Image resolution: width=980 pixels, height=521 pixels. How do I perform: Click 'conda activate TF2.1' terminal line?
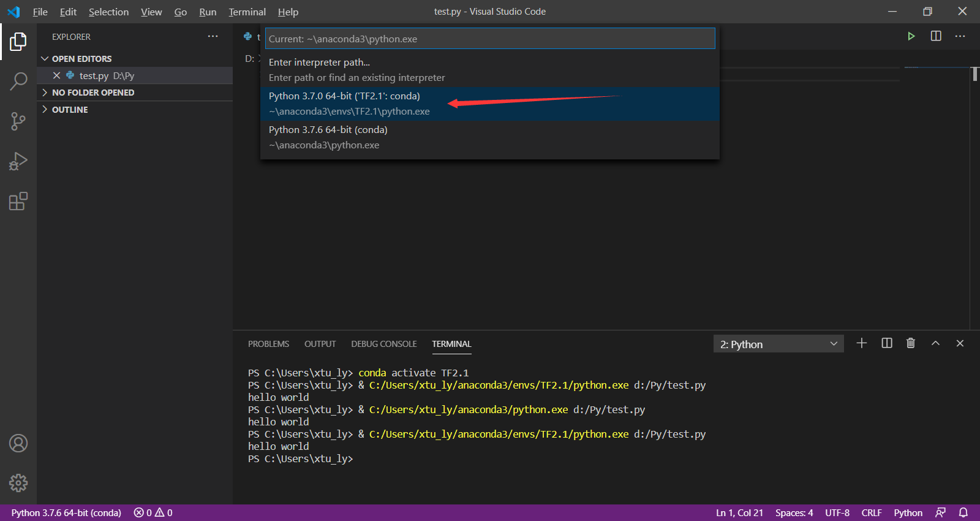pos(413,373)
